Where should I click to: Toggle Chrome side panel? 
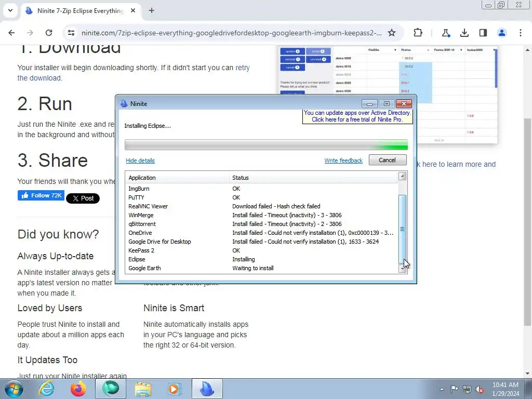pyautogui.click(x=483, y=33)
